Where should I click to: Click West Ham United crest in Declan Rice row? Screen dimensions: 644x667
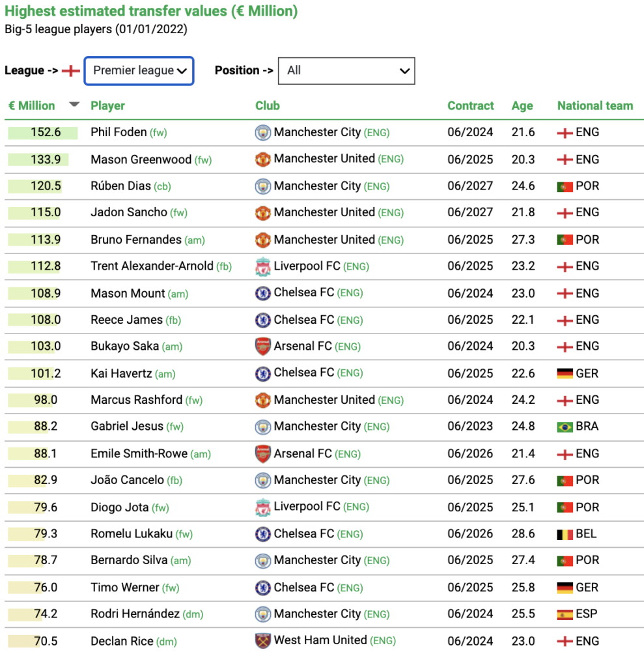coord(263,641)
